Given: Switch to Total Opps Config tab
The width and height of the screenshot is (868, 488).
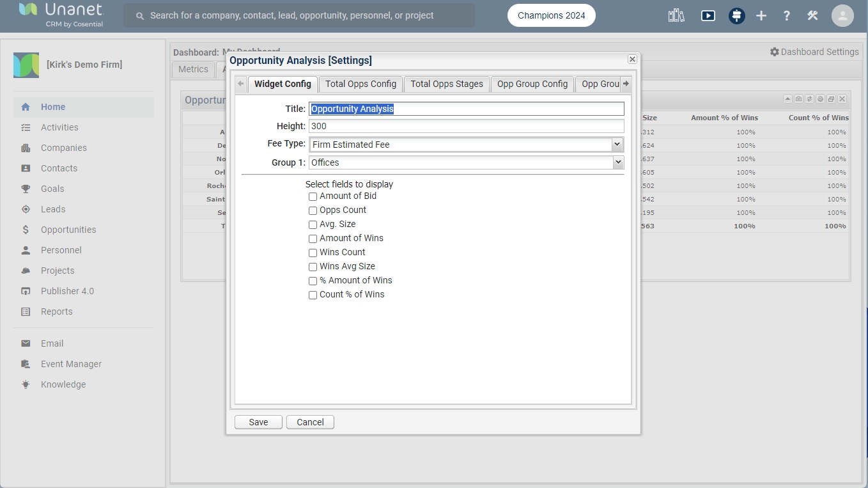Looking at the screenshot, I should [x=360, y=84].
